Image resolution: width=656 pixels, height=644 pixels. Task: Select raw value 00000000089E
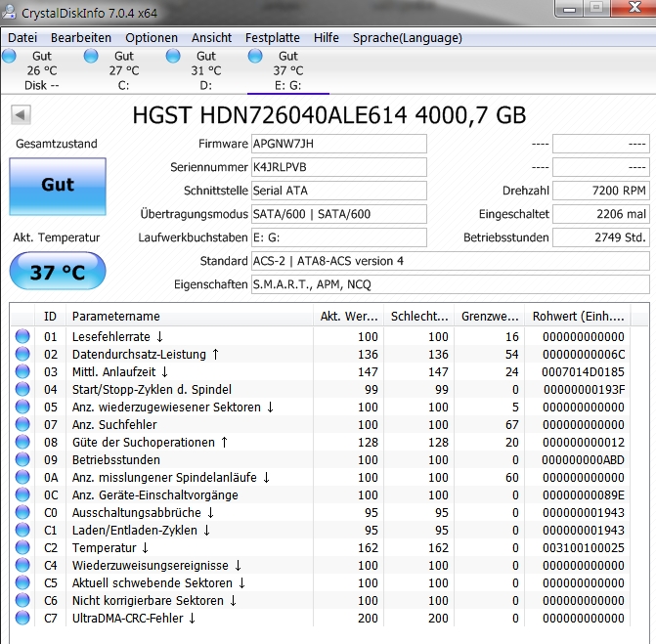point(584,494)
